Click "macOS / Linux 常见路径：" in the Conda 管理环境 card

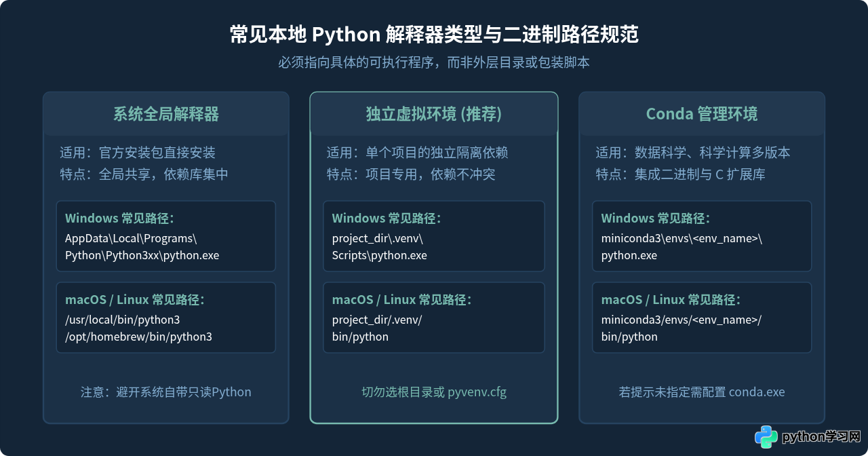671,300
